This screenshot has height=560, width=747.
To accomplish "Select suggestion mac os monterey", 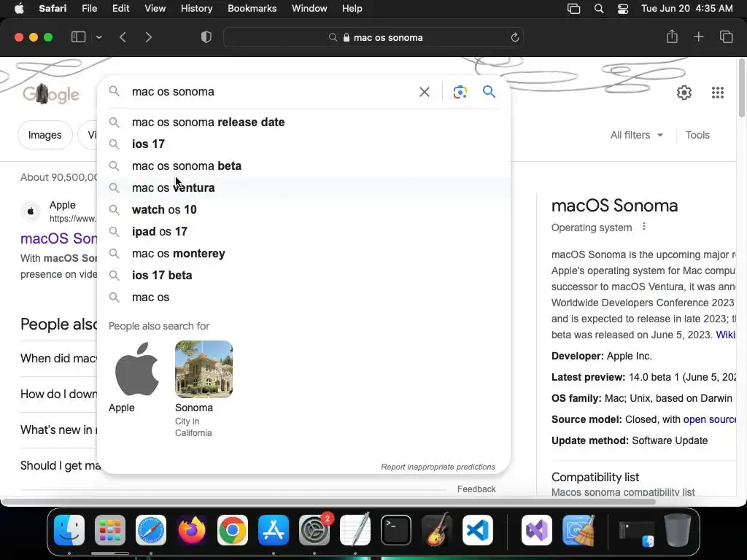I will pos(304,253).
